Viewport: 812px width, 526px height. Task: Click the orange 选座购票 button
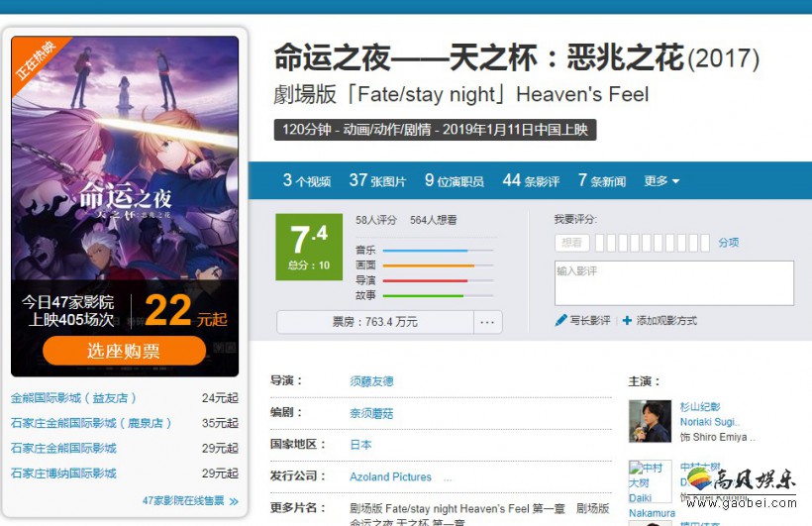[125, 351]
